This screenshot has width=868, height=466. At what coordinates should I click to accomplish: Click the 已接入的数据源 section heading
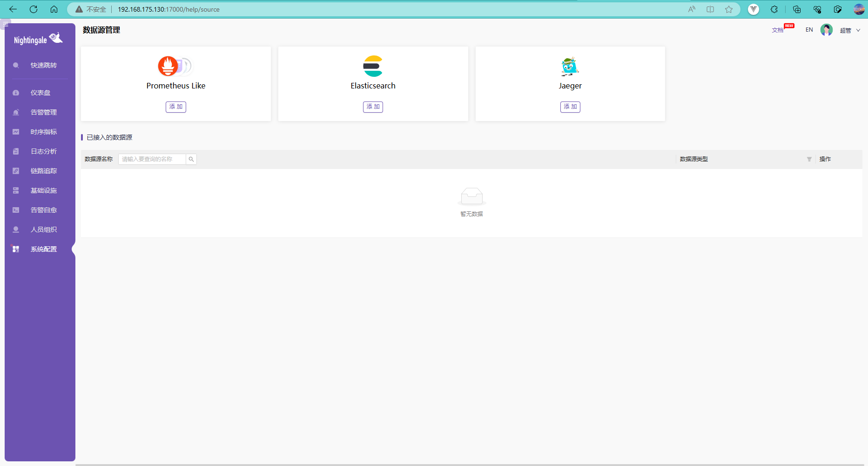[x=109, y=137]
